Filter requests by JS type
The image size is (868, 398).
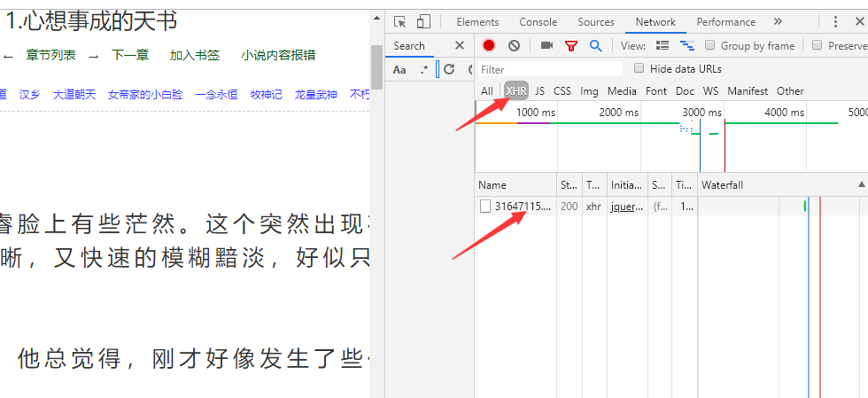click(539, 91)
